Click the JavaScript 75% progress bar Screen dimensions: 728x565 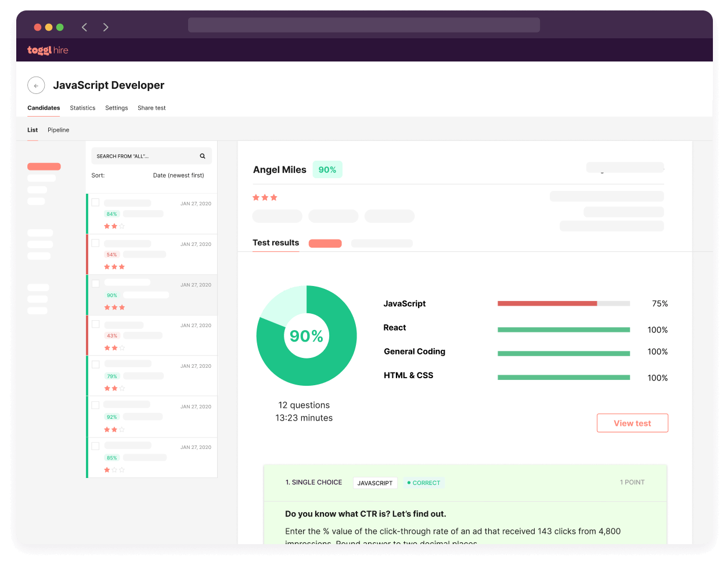(x=564, y=303)
